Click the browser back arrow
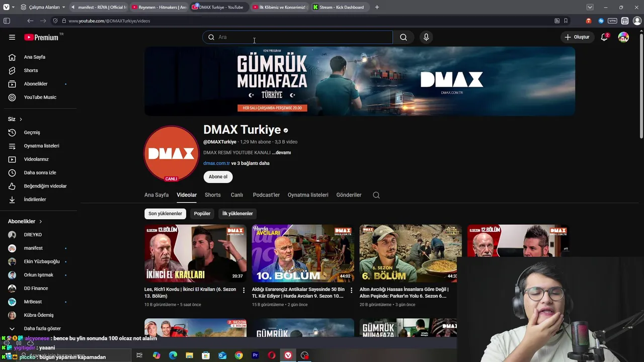The height and width of the screenshot is (362, 644). [30, 21]
